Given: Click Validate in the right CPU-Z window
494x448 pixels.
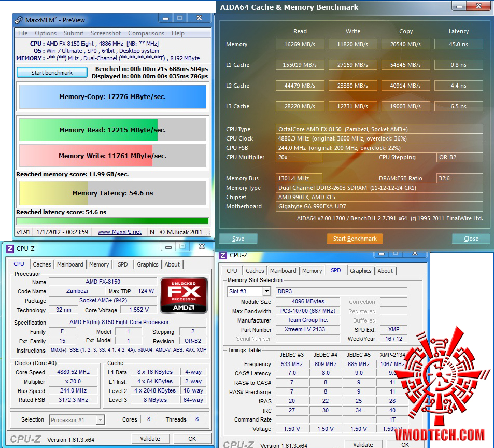Looking at the screenshot, I should pos(363,444).
